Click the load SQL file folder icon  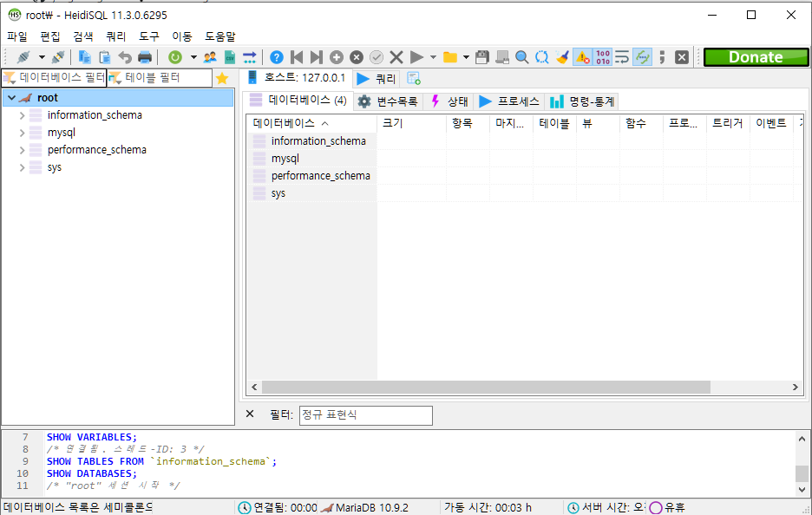[x=450, y=57]
